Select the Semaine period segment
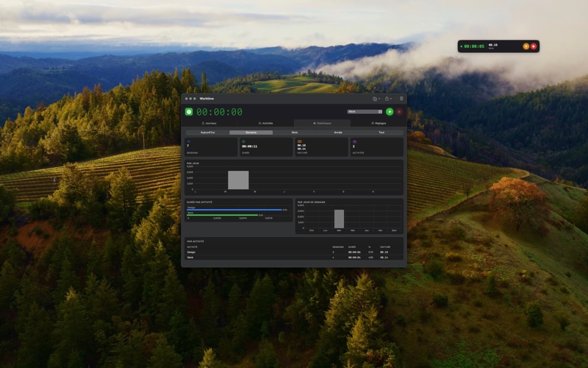588x368 pixels. pos(251,132)
